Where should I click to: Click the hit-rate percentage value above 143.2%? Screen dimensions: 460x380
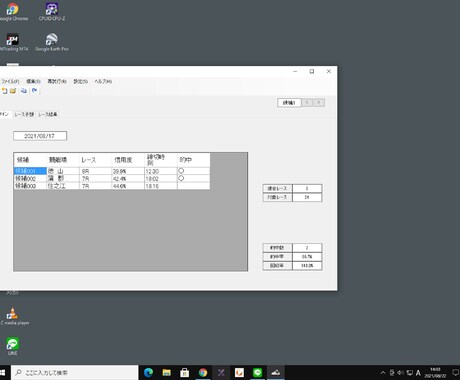307,257
